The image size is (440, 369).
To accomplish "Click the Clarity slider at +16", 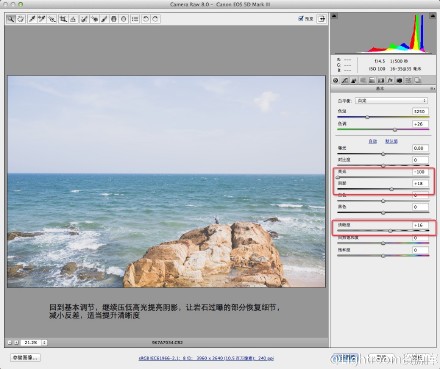I will coord(390,231).
